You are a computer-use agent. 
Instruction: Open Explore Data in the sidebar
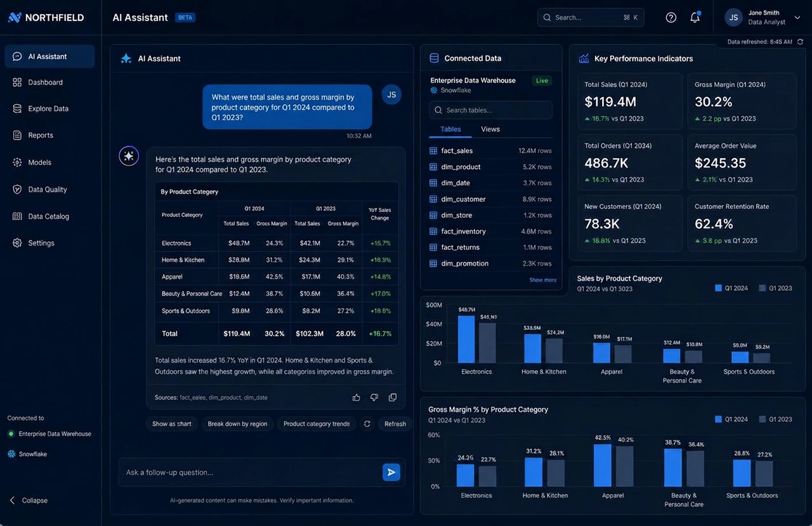pos(49,108)
